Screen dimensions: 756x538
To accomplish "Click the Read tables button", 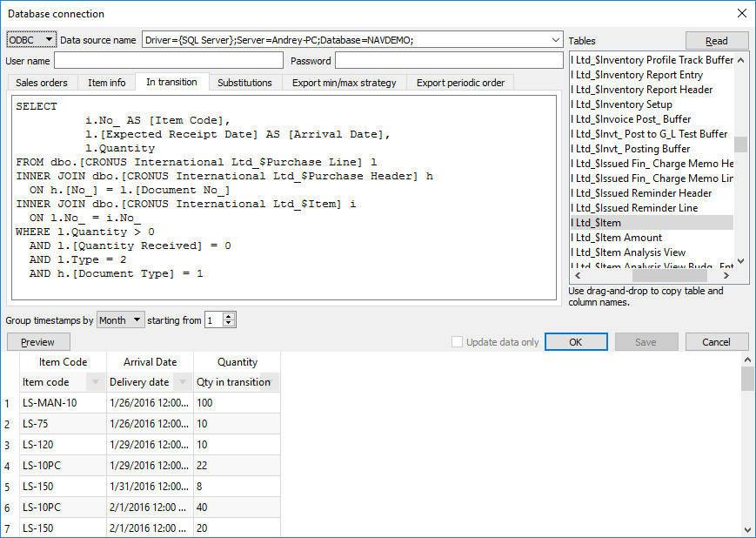I will click(x=716, y=41).
